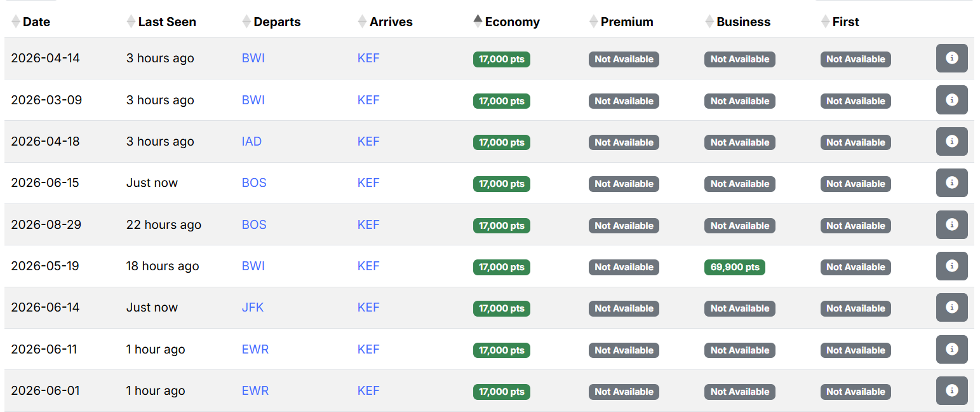Click the KEF arrival link on the top row
This screenshot has width=980, height=412.
[x=368, y=58]
